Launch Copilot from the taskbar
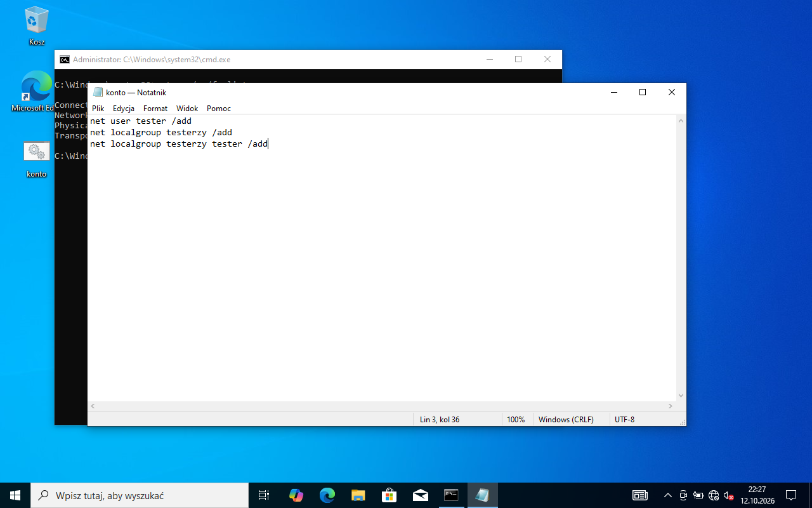Viewport: 812px width, 508px height. (x=296, y=495)
